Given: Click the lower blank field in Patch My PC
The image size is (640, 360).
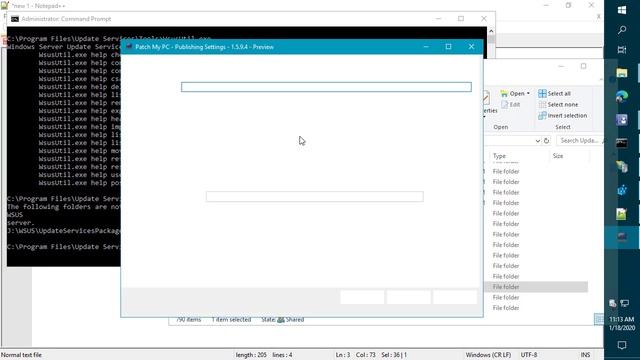Looking at the screenshot, I should [x=315, y=196].
